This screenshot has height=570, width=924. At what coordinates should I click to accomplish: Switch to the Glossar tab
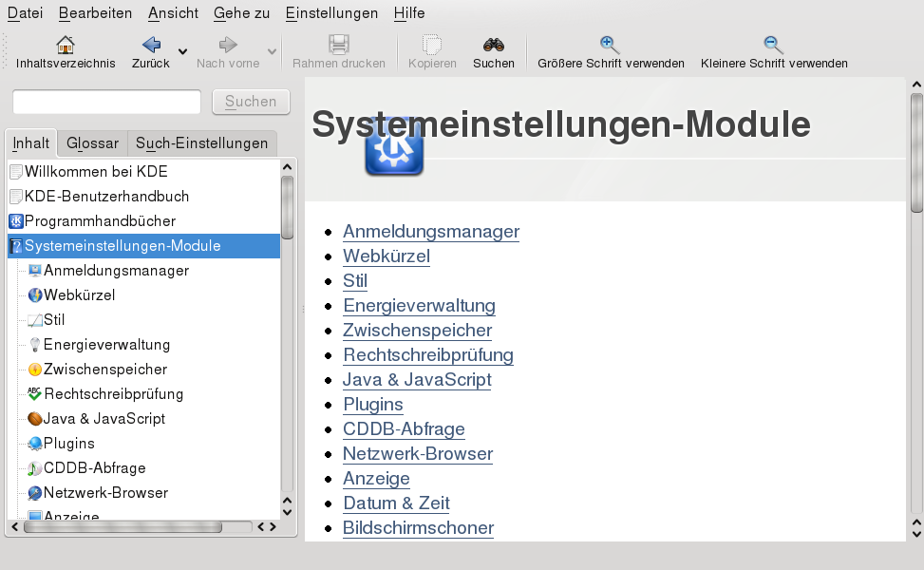tap(91, 142)
